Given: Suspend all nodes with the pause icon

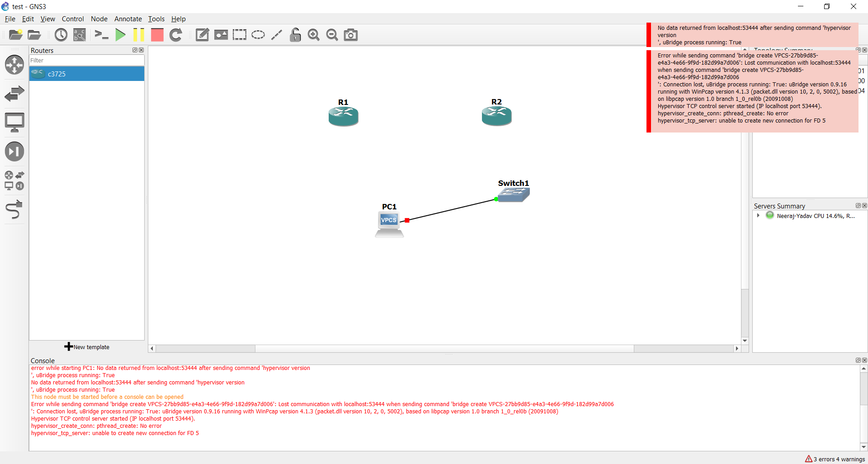Looking at the screenshot, I should pyautogui.click(x=138, y=35).
